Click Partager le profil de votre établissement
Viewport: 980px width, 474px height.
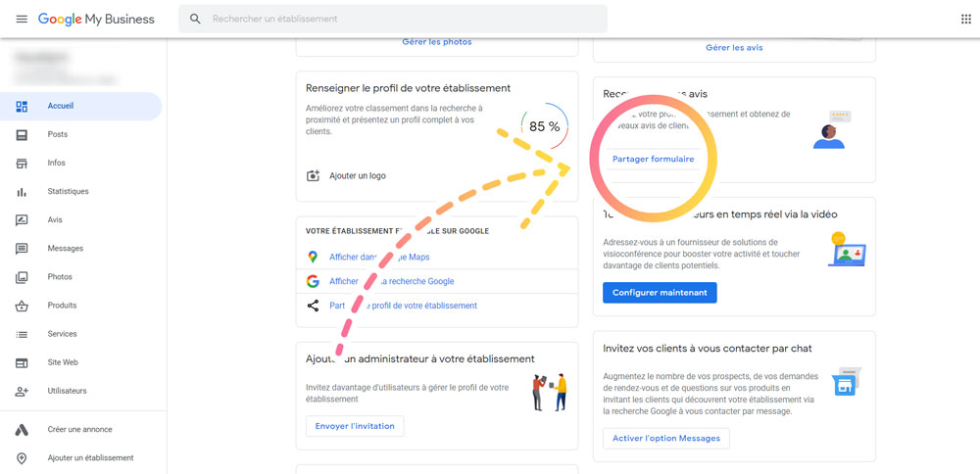point(403,306)
